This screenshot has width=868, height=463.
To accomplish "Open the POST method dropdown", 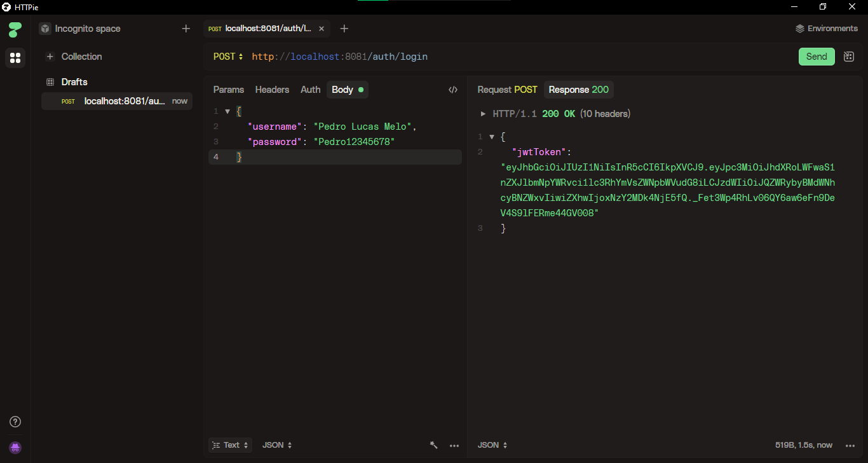I will point(227,56).
